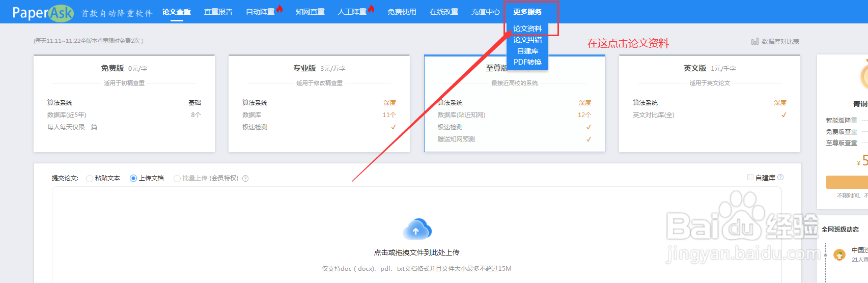Open the 数据库对比表 chart icon link
Image resolution: width=868 pixels, height=283 pixels.
pyautogui.click(x=755, y=41)
